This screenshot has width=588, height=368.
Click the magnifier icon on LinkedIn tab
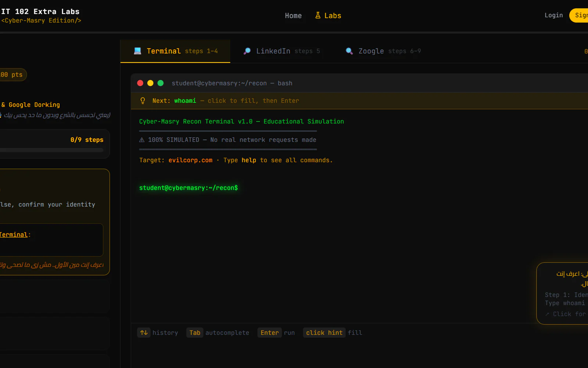pos(247,51)
